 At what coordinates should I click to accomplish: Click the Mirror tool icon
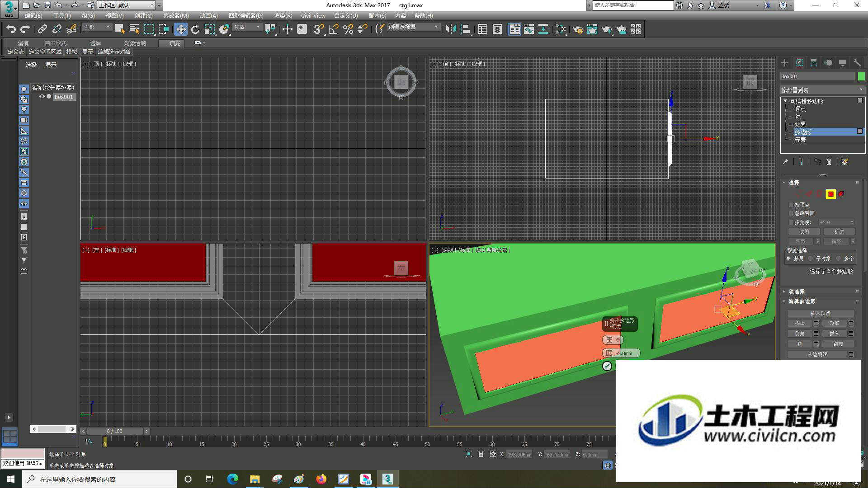pyautogui.click(x=451, y=29)
